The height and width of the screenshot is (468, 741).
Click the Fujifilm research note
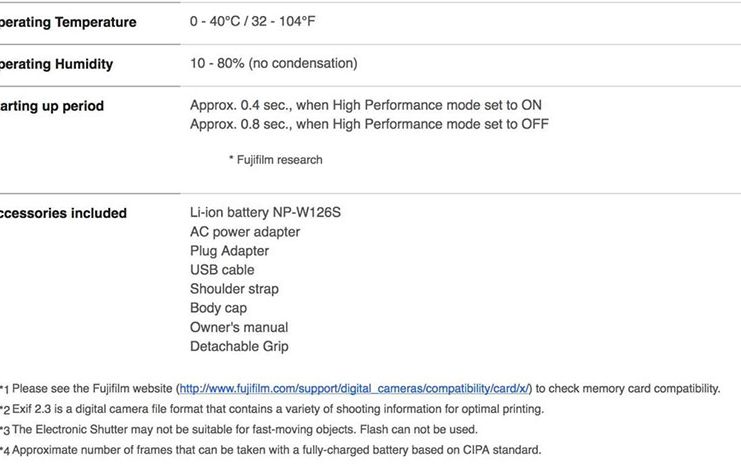275,160
